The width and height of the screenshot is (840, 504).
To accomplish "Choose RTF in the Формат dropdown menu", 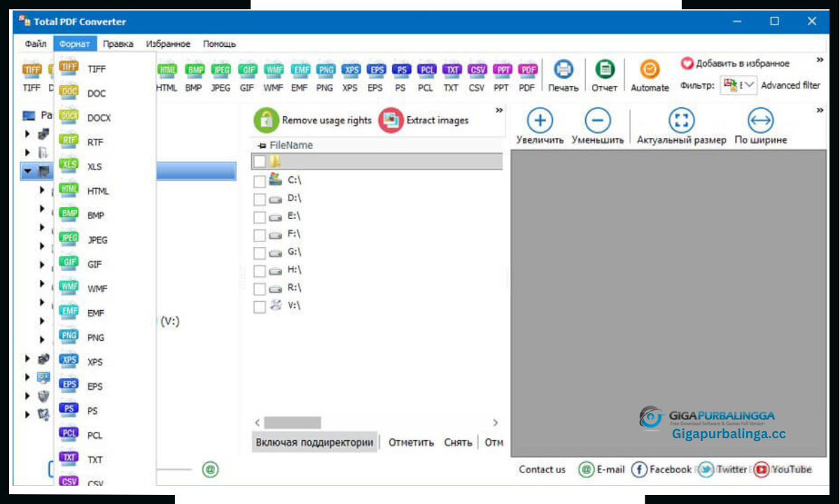I will coord(105,142).
